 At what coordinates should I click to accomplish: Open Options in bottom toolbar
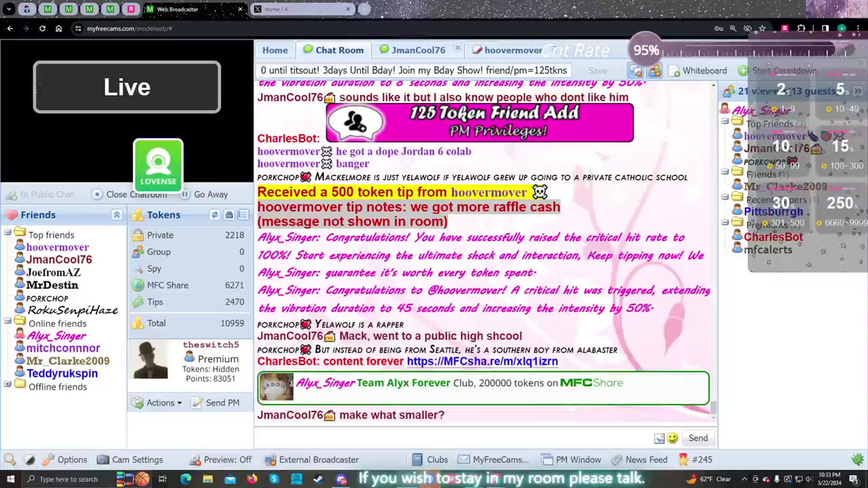coord(65,460)
